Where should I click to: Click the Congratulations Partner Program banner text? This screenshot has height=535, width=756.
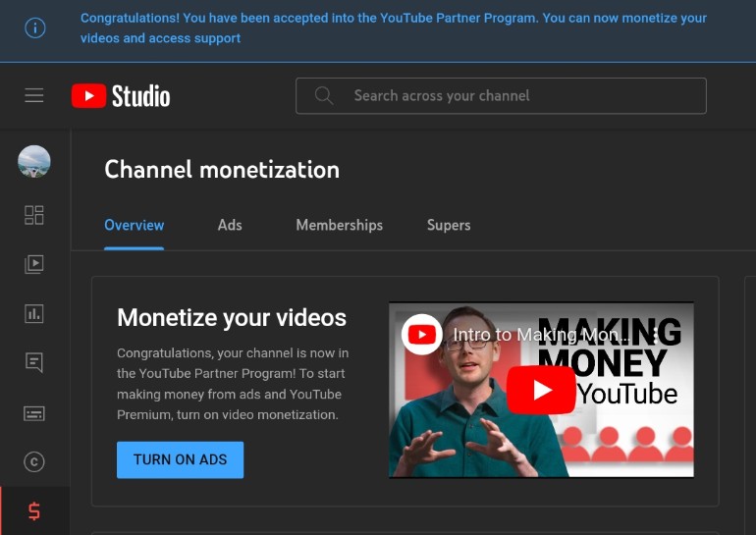394,27
